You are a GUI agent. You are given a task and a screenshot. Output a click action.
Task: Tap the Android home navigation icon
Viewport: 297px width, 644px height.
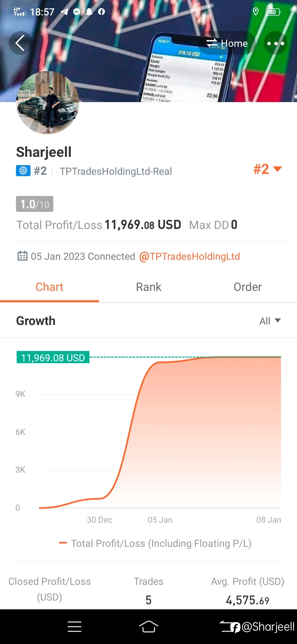point(148,627)
